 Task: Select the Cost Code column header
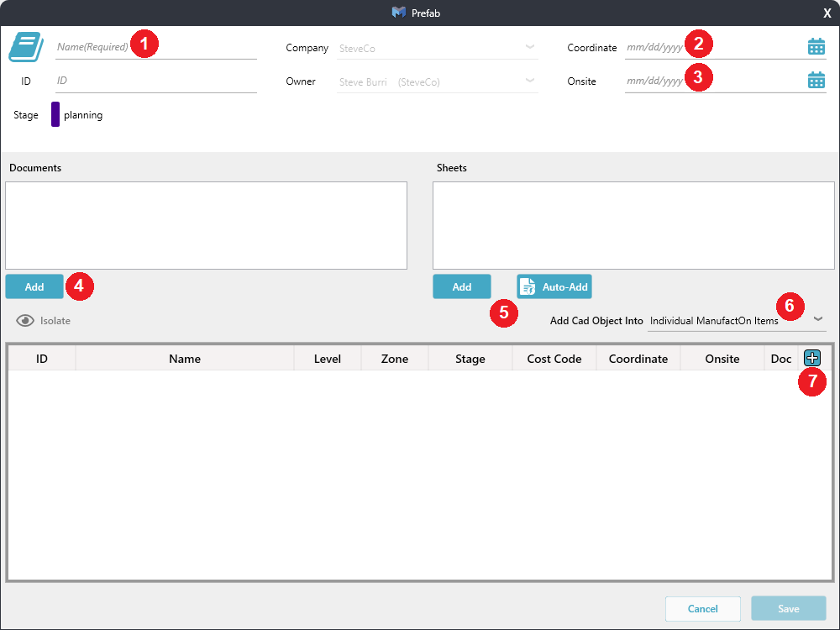coord(554,359)
